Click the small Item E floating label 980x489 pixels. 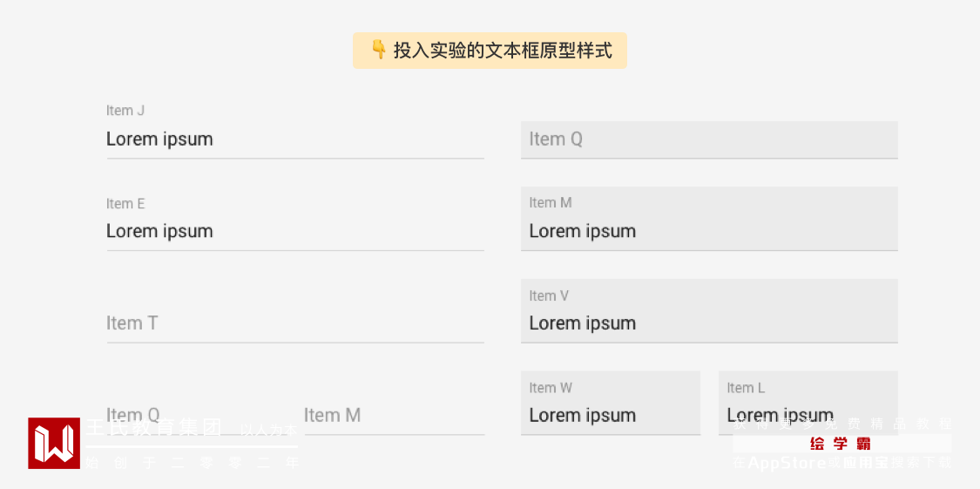pos(125,204)
